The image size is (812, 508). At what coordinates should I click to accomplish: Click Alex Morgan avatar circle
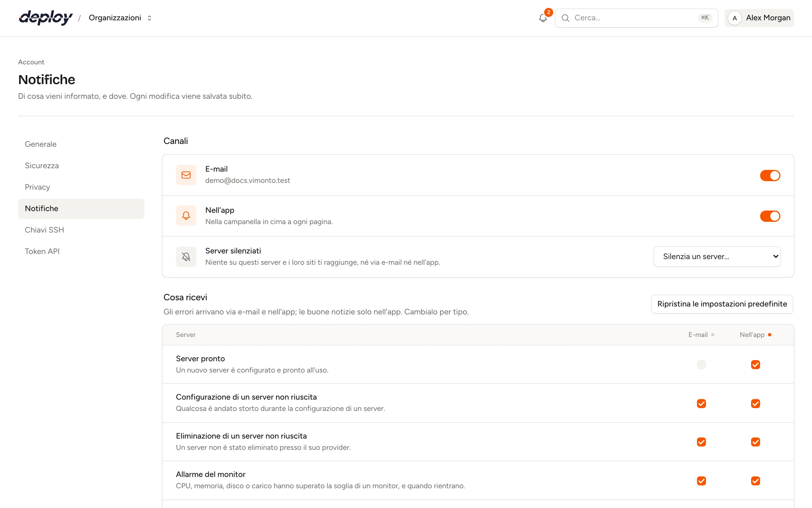pos(734,18)
